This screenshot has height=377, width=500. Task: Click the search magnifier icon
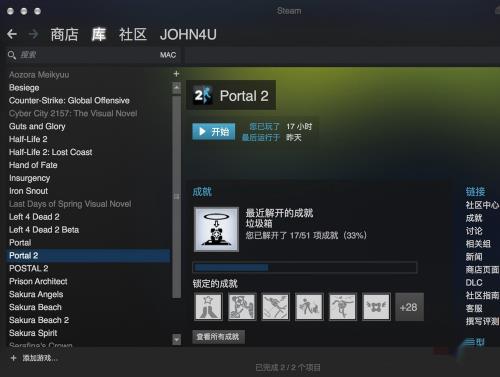12,55
